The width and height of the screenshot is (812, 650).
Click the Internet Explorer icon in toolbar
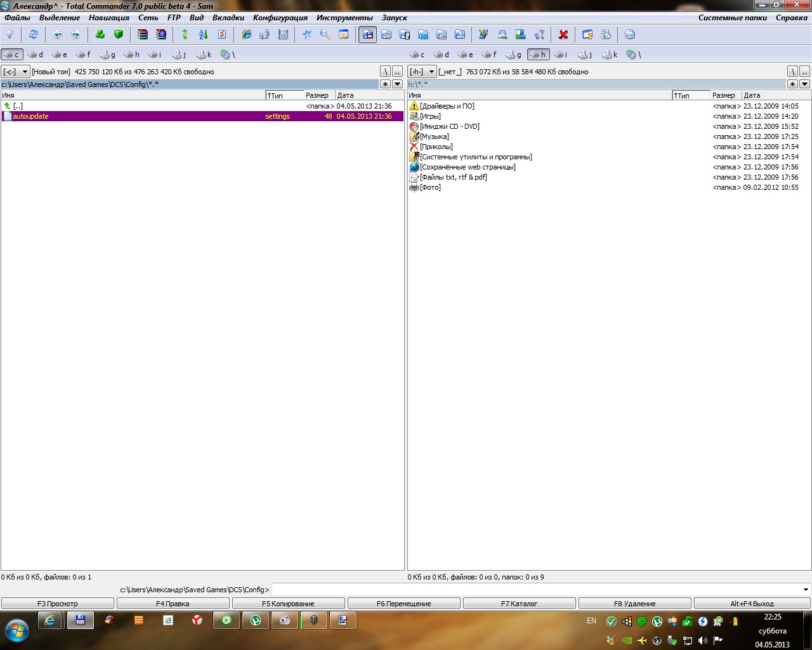247,34
